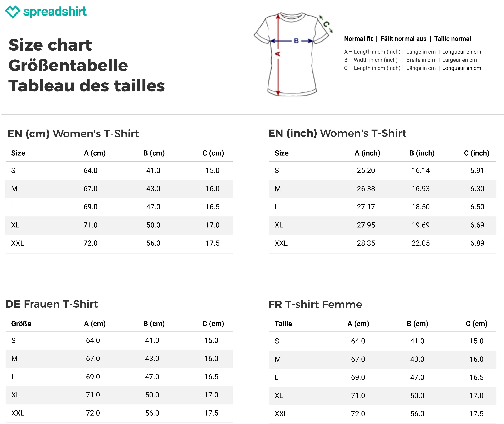This screenshot has height=424, width=504.
Task: Click the red A length arrow
Action: click(x=278, y=54)
